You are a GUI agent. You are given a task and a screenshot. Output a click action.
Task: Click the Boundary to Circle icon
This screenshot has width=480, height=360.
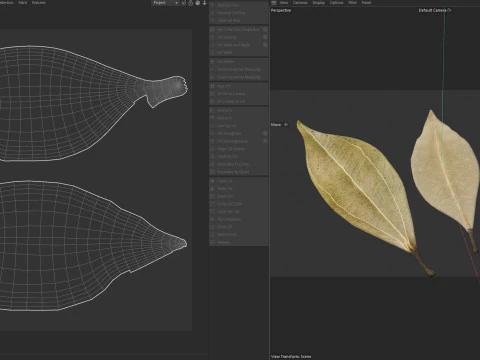(x=212, y=164)
